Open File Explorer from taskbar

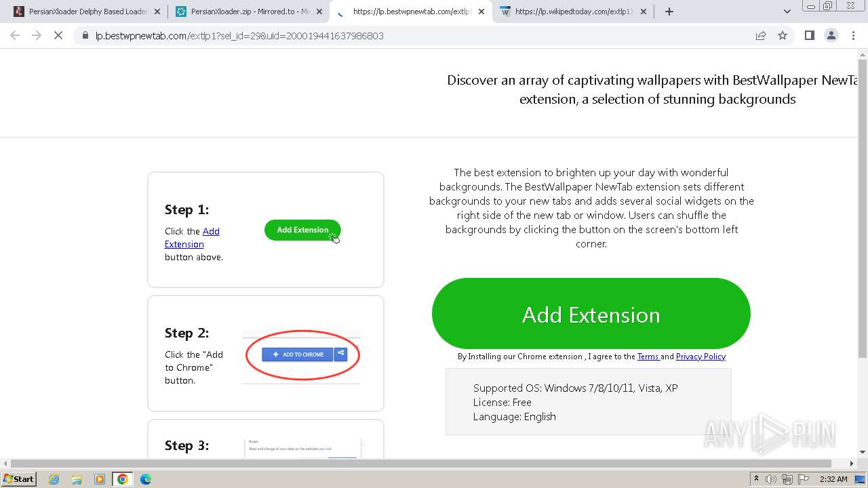pyautogui.click(x=77, y=479)
